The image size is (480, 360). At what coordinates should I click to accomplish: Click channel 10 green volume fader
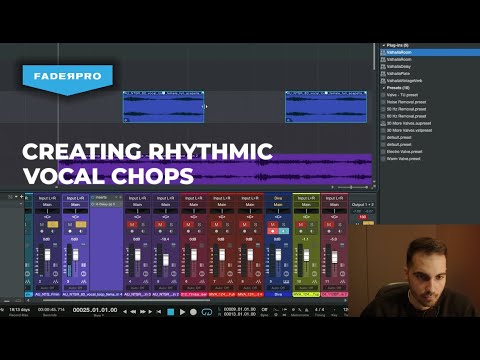[x=306, y=255]
